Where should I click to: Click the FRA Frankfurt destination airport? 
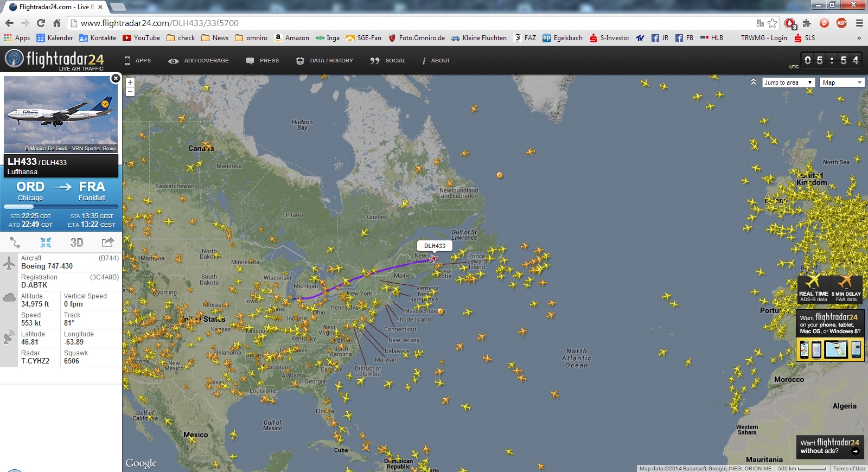[92, 191]
